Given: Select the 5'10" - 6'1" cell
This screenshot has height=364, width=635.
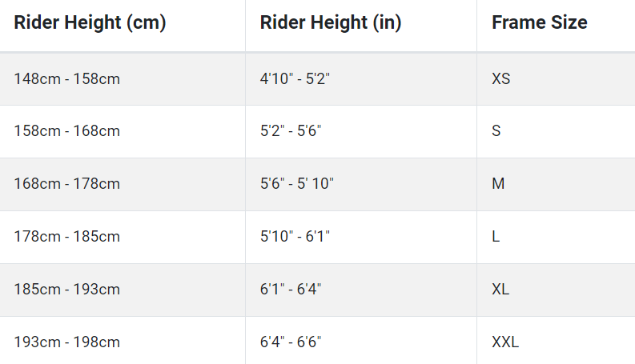Looking at the screenshot, I should tap(361, 238).
